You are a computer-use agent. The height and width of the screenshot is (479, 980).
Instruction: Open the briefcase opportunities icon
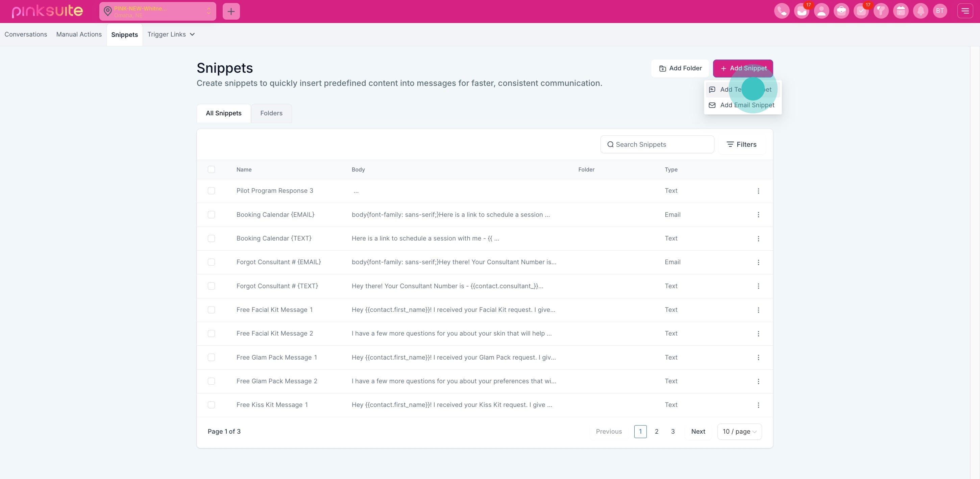pos(841,11)
